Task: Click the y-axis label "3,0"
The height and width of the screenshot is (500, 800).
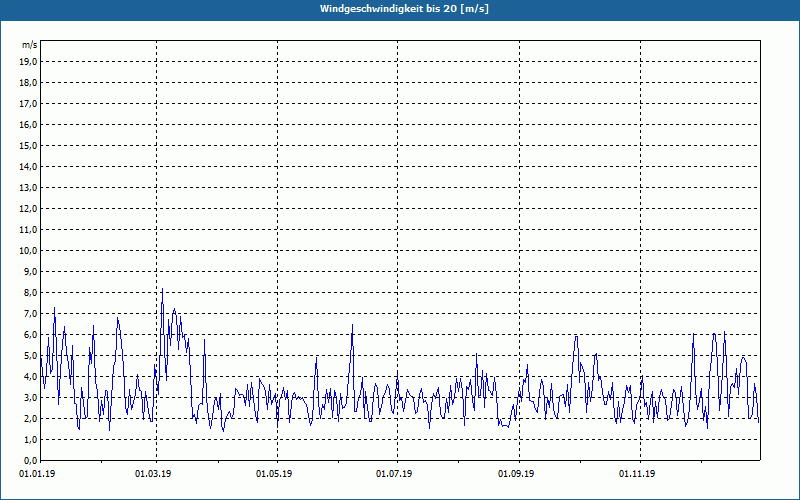Action: [31, 397]
